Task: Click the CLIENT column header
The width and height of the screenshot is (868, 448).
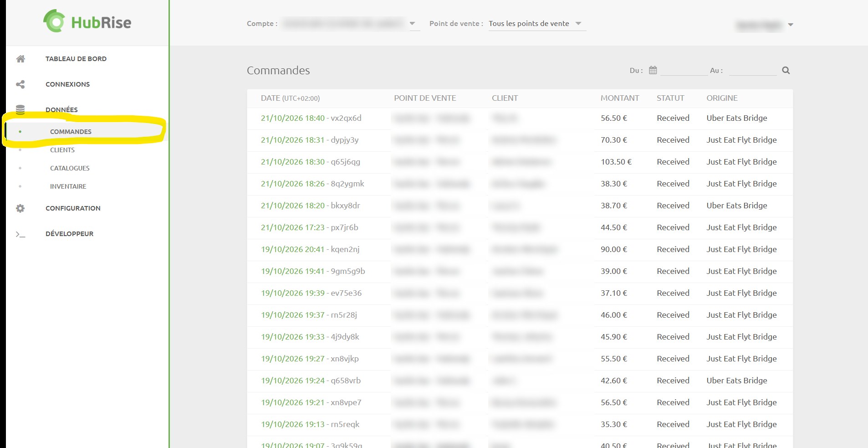Action: tap(505, 98)
